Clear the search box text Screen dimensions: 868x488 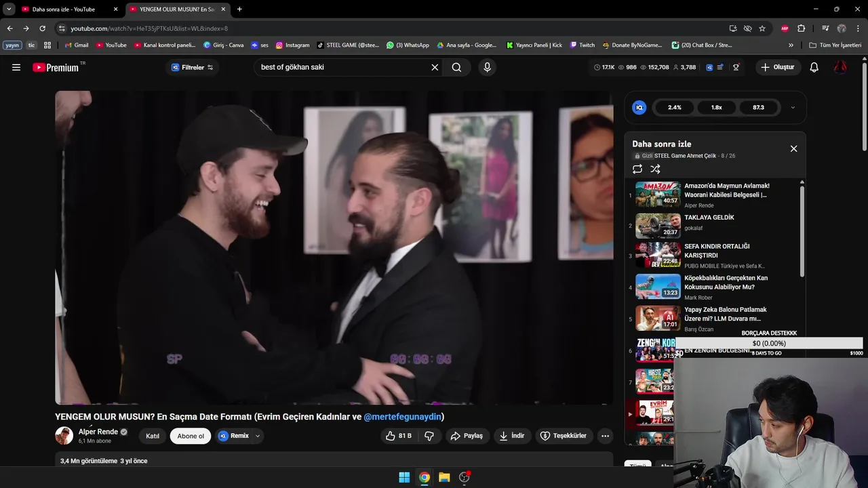tap(435, 67)
